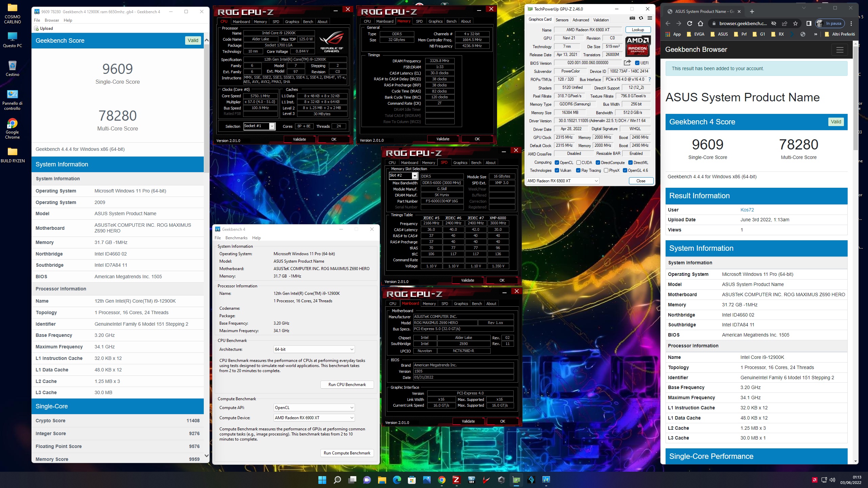Screen dimensions: 868x488
Task: Toggle the PhysX checkbox
Action: coord(606,170)
